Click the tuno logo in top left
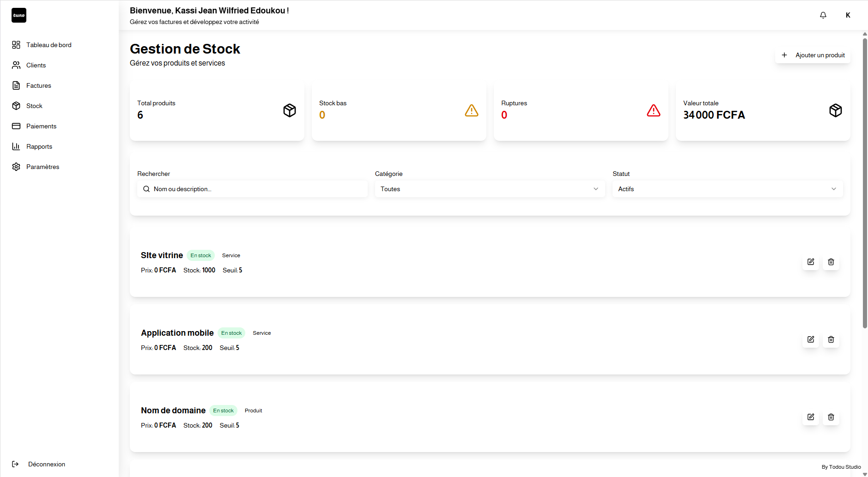 click(18, 15)
